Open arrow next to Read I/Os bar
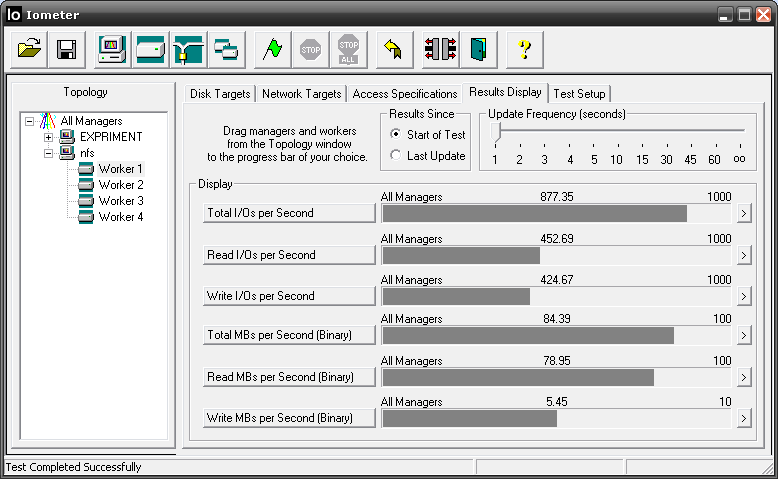 point(743,255)
